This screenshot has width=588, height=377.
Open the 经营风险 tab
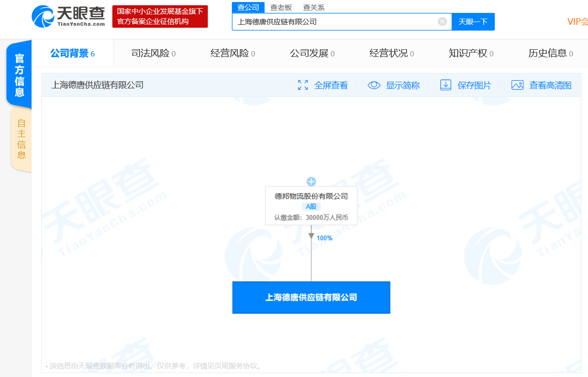(x=233, y=54)
